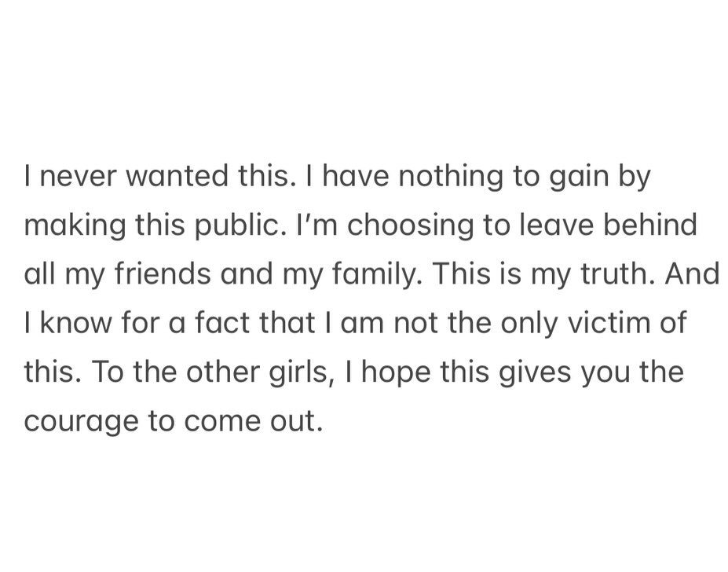Click the word "hope"
The width and height of the screenshot is (728, 572).
(397, 372)
